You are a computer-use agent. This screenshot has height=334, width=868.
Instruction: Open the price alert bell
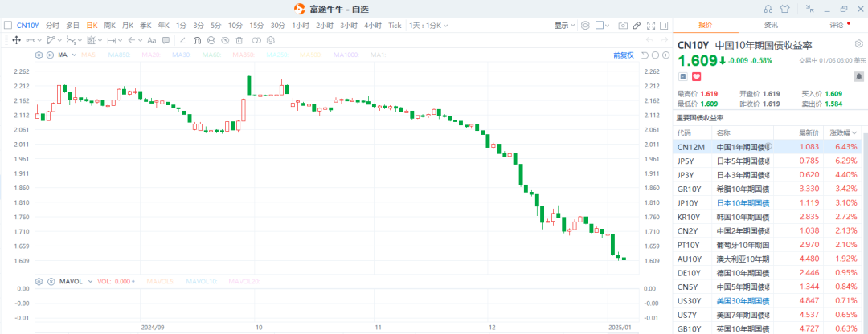(858, 75)
